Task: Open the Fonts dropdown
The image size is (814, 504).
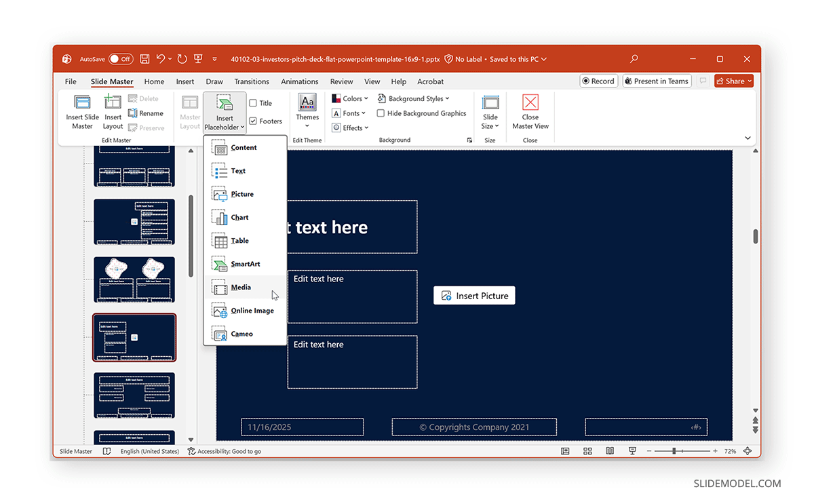Action: [x=348, y=113]
